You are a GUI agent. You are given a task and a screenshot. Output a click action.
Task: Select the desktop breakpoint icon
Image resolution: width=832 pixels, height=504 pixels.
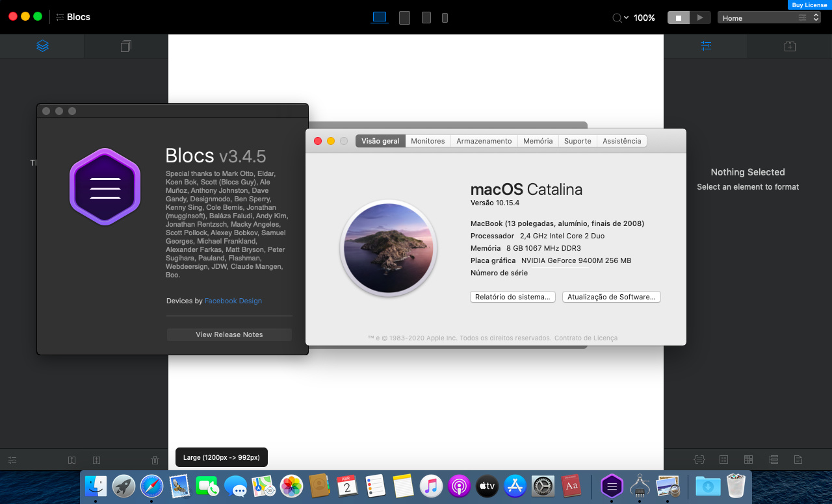tap(379, 18)
